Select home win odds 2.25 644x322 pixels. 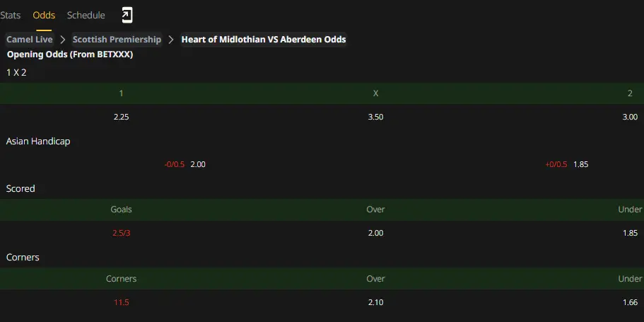point(121,117)
